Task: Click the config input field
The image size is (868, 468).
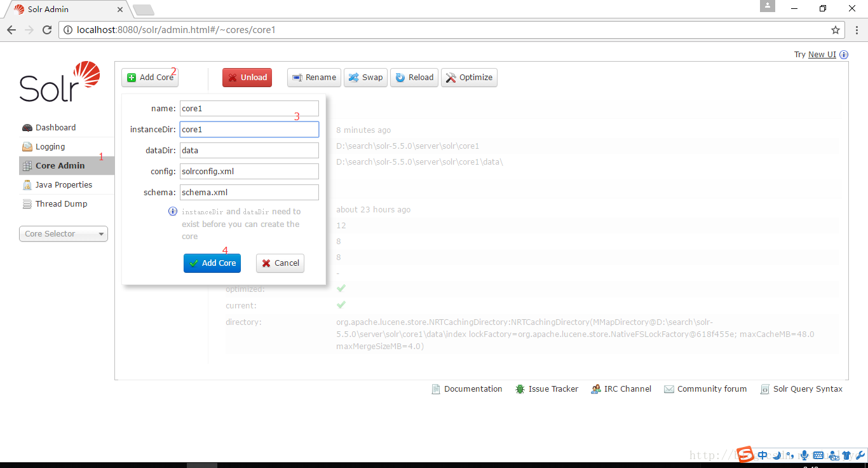Action: pyautogui.click(x=249, y=172)
